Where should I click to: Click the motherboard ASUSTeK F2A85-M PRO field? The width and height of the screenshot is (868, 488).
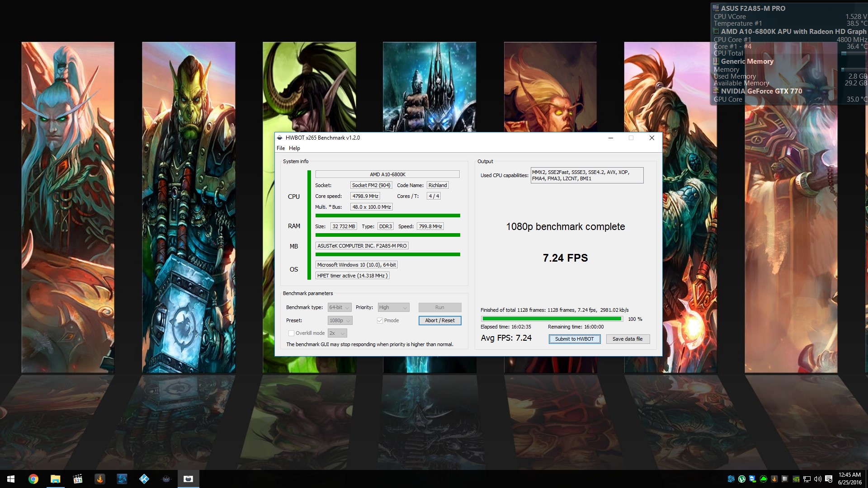pos(362,246)
